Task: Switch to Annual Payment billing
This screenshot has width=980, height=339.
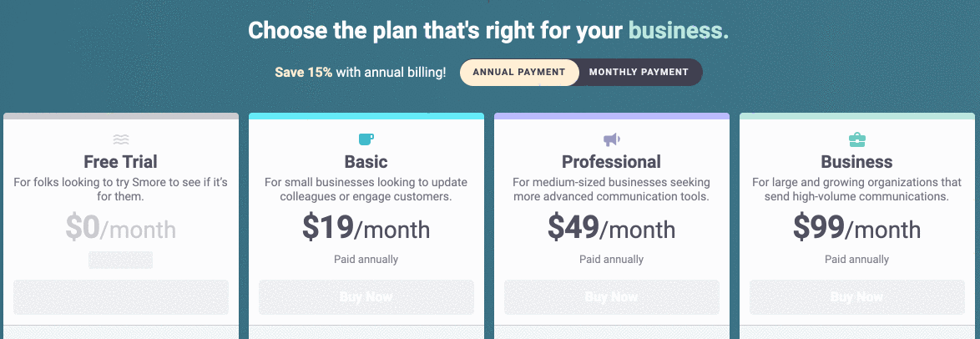Action: [518, 72]
